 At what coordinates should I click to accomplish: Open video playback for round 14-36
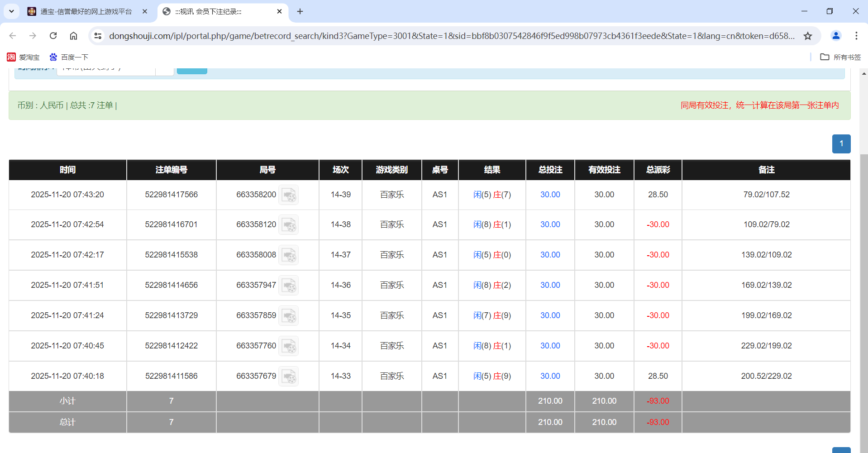coord(288,286)
